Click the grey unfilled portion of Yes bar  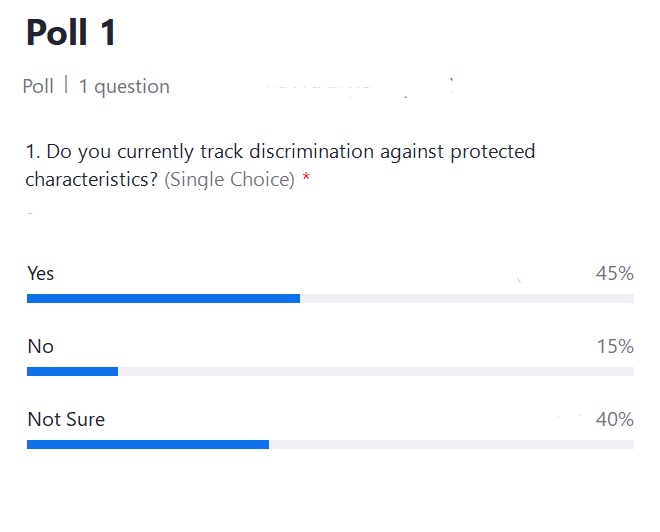(x=467, y=298)
